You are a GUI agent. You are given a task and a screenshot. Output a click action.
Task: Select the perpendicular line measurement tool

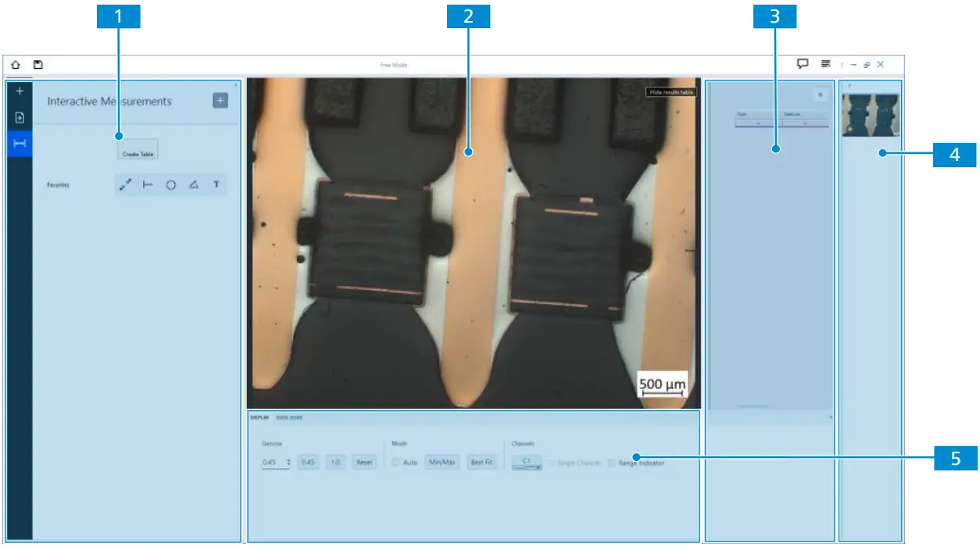pos(148,185)
